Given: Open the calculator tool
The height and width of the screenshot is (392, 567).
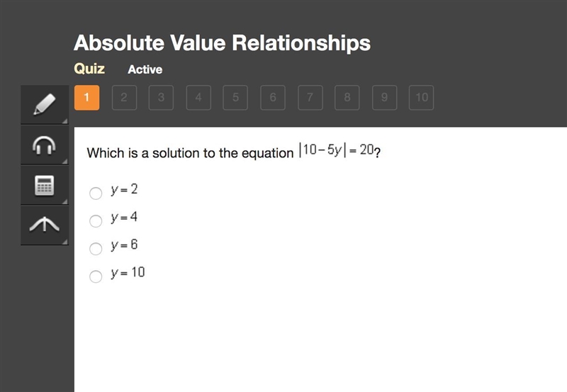Looking at the screenshot, I should pos(45,186).
